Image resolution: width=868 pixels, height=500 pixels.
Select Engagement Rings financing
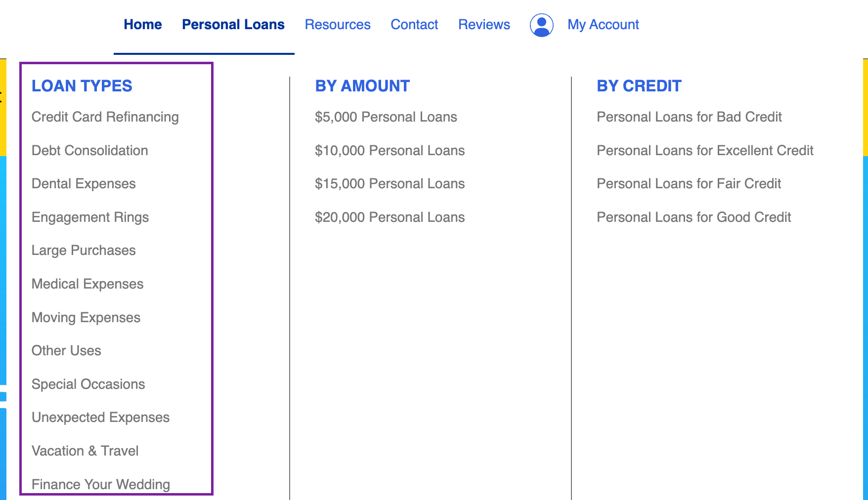90,217
